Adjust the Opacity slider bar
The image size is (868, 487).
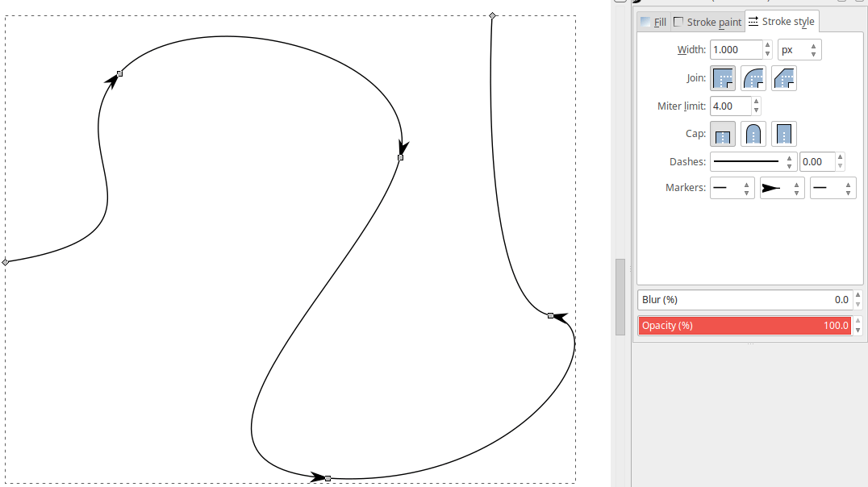pos(742,325)
